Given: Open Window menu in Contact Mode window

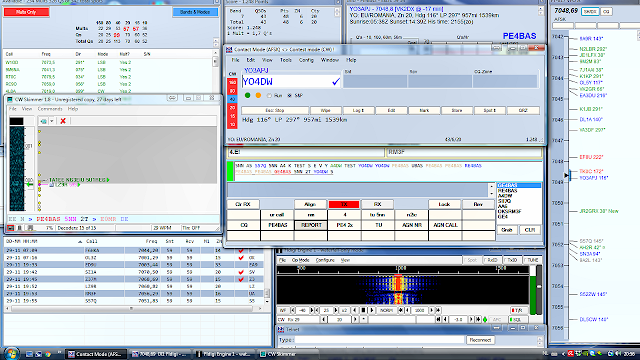Looking at the screenshot, I should [x=330, y=60].
